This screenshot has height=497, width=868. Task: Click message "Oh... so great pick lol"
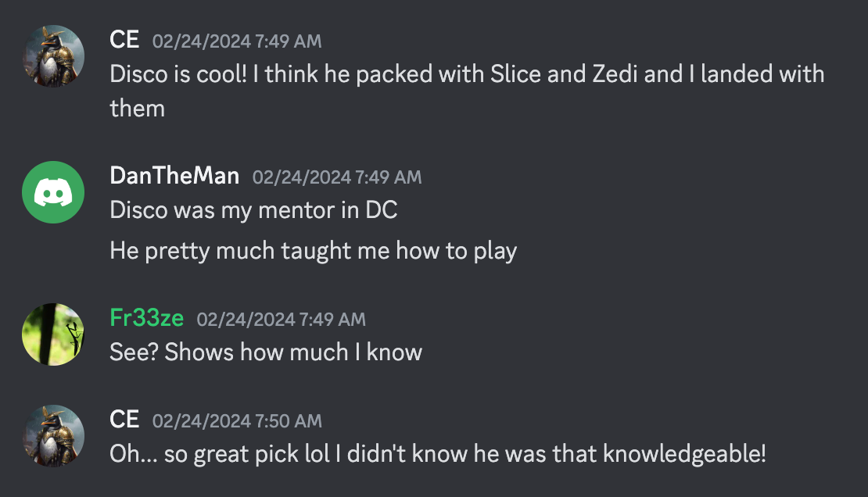438,454
